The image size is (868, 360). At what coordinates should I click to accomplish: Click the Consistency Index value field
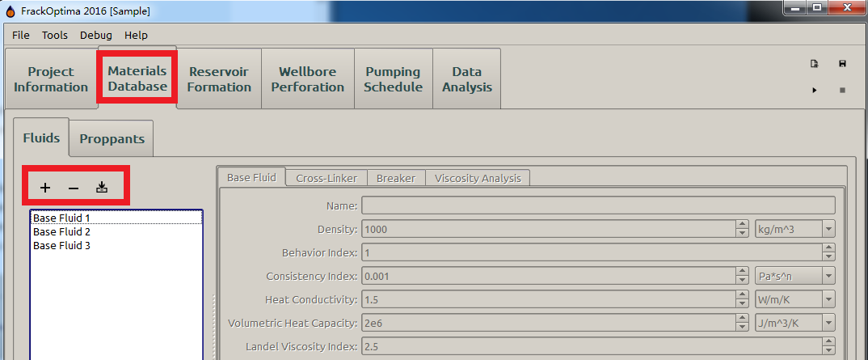549,276
